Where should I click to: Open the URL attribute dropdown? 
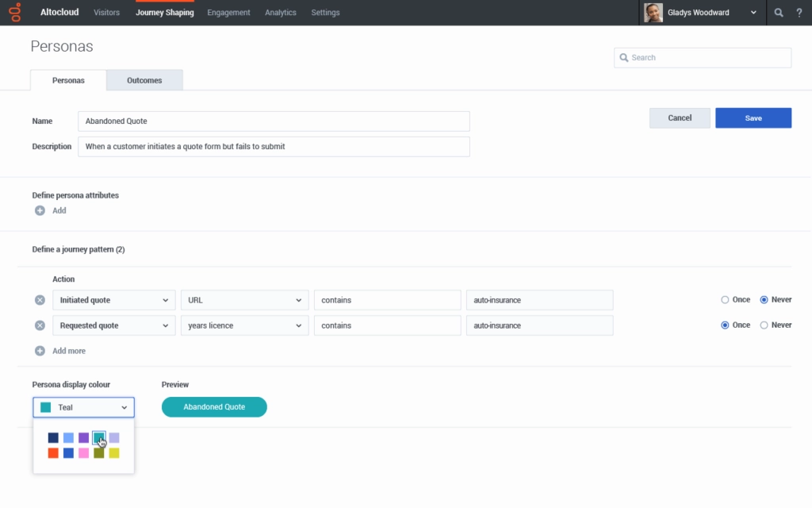[244, 300]
